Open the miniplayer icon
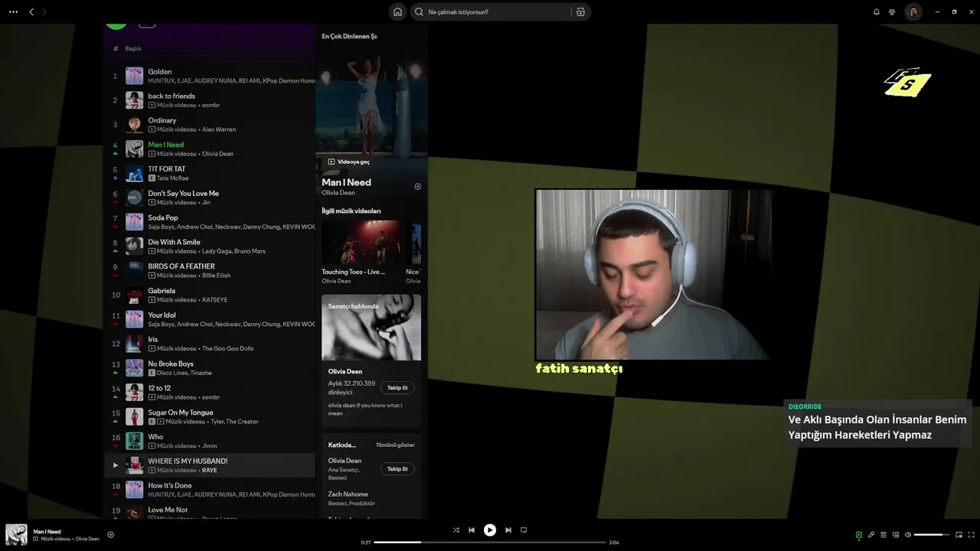The image size is (980, 551). (x=959, y=535)
